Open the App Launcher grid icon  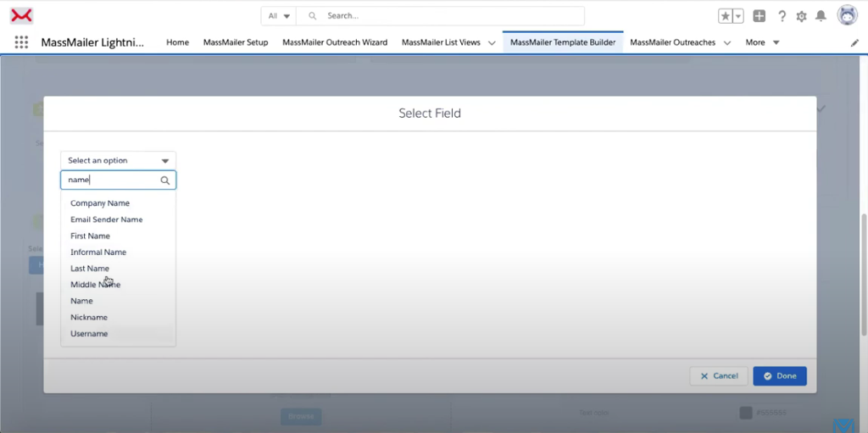(22, 42)
